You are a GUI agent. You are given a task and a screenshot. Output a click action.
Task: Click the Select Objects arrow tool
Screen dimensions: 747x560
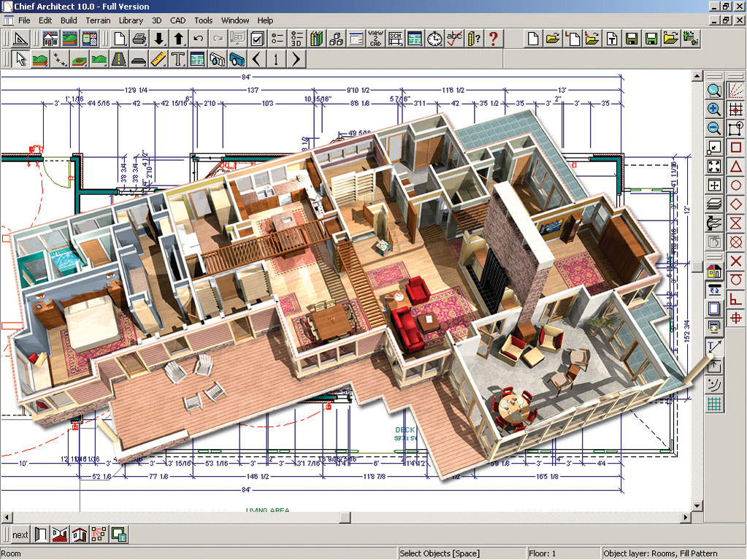pyautogui.click(x=20, y=60)
